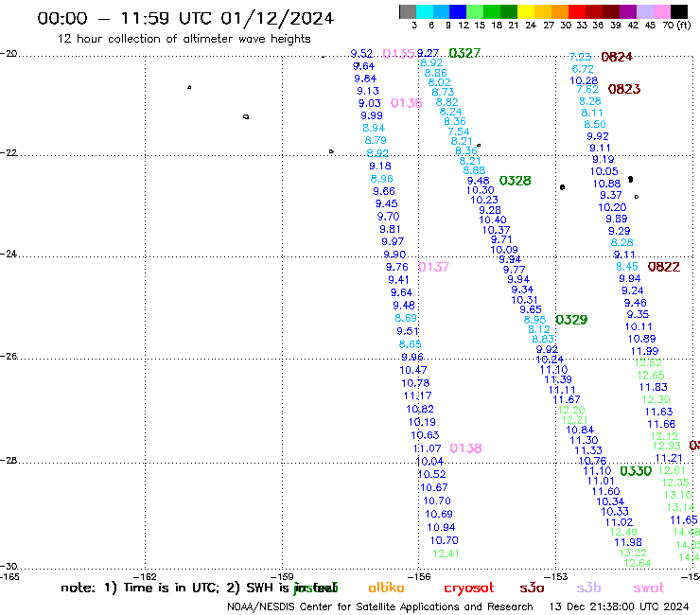Click the altika legend name

tap(386, 588)
